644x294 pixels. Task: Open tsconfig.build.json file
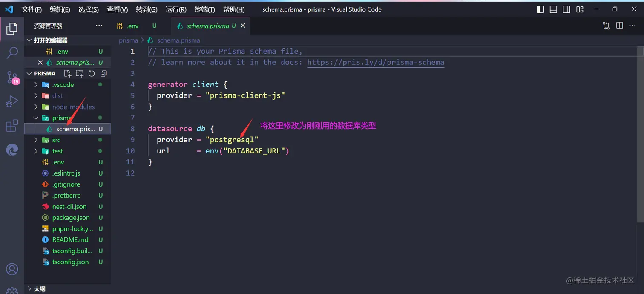pyautogui.click(x=67, y=251)
